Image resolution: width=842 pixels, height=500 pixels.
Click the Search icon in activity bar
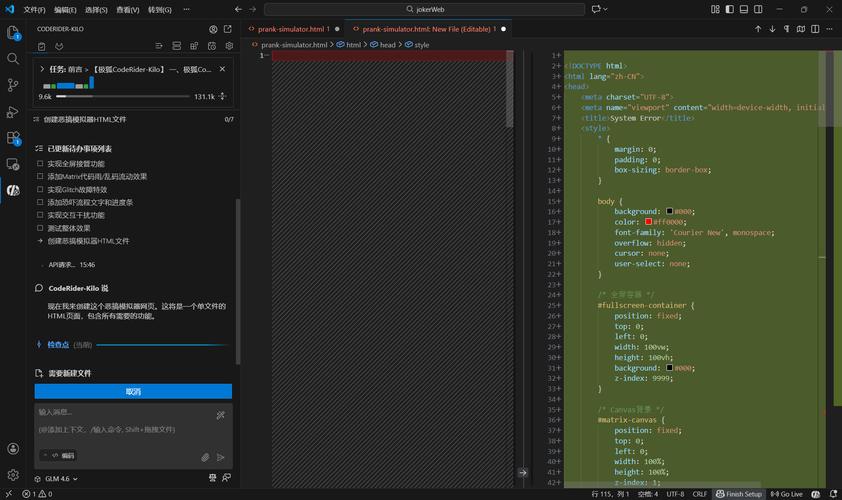tap(13, 60)
